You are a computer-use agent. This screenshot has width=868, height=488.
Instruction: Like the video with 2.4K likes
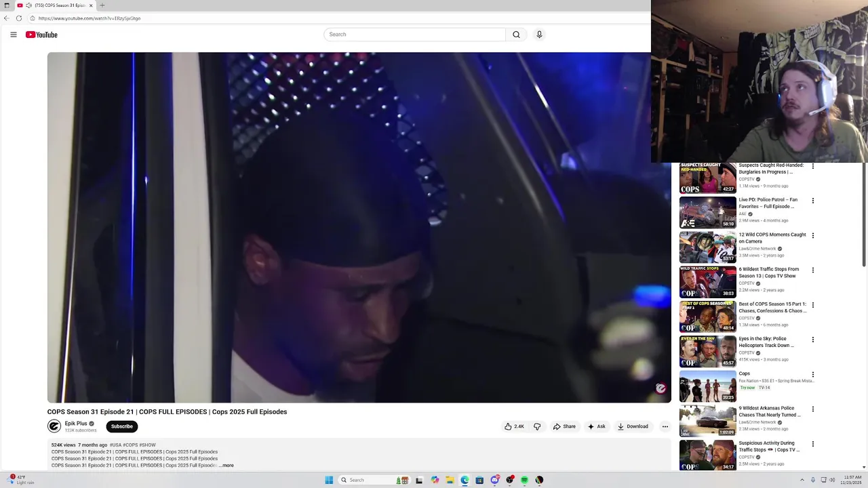pyautogui.click(x=514, y=426)
